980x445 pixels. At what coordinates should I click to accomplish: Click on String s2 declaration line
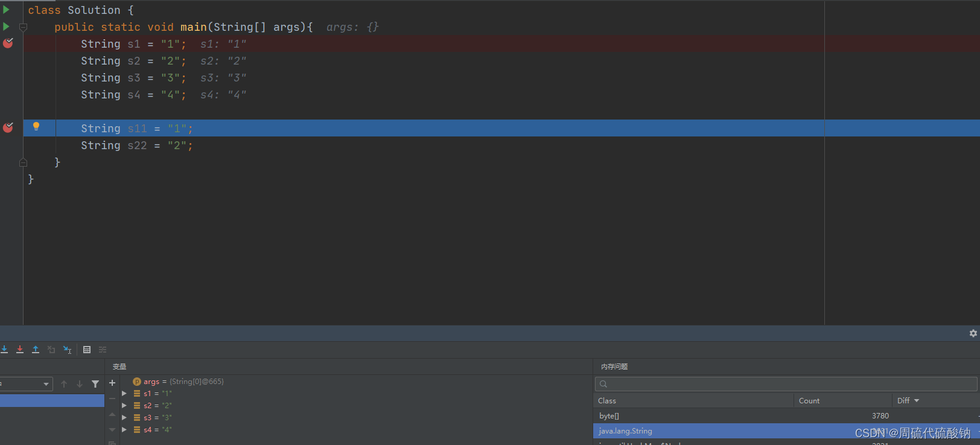133,61
